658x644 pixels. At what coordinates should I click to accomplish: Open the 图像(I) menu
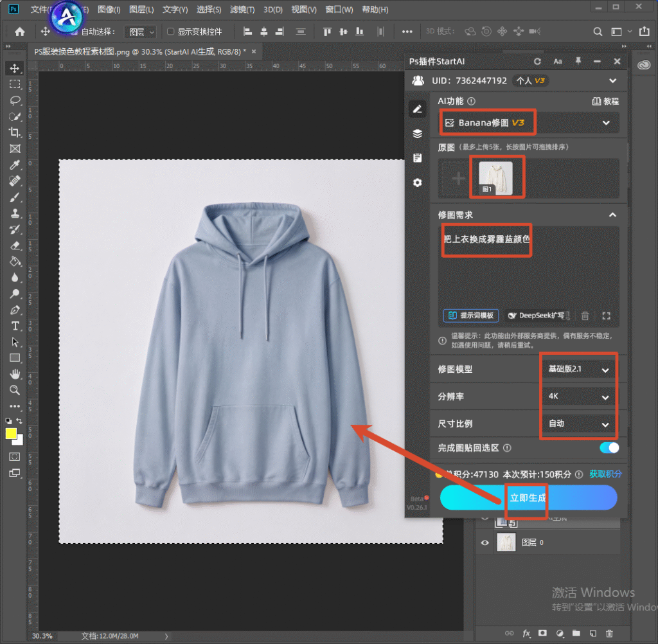click(x=109, y=9)
